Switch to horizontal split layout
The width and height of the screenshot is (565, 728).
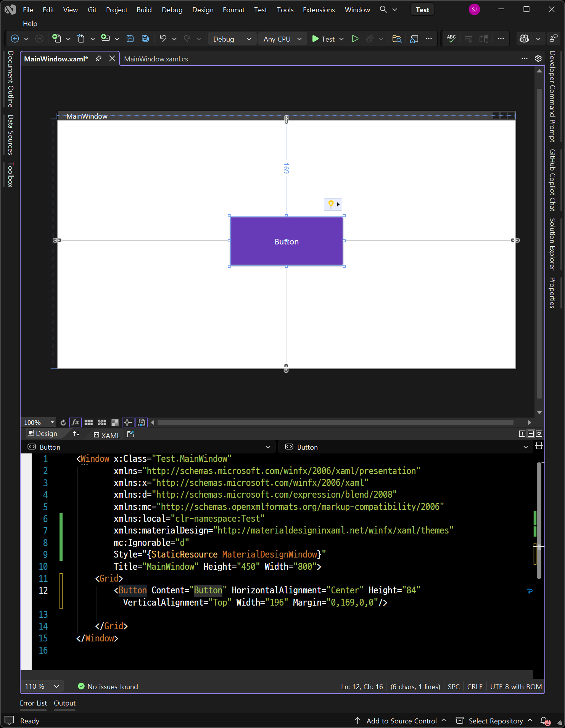[x=531, y=434]
